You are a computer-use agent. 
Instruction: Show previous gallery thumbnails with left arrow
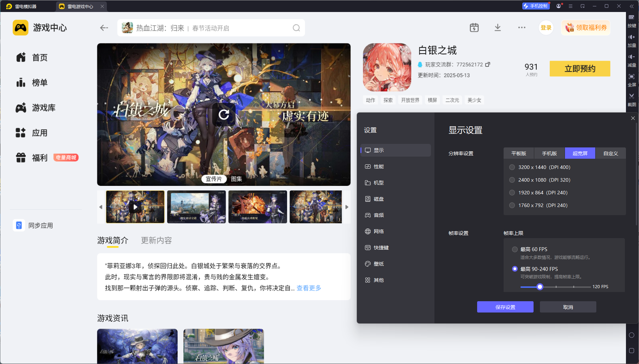[101, 207]
